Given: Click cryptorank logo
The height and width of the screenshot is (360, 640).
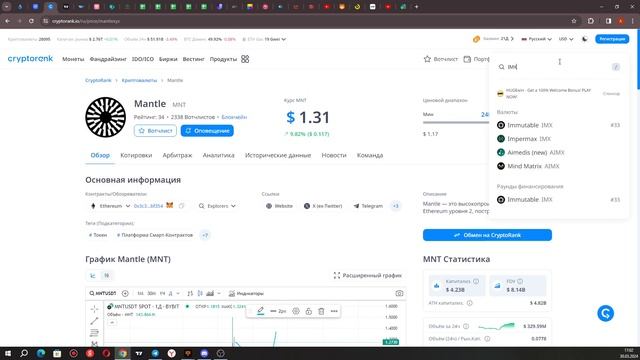Looking at the screenshot, I should pos(30,59).
